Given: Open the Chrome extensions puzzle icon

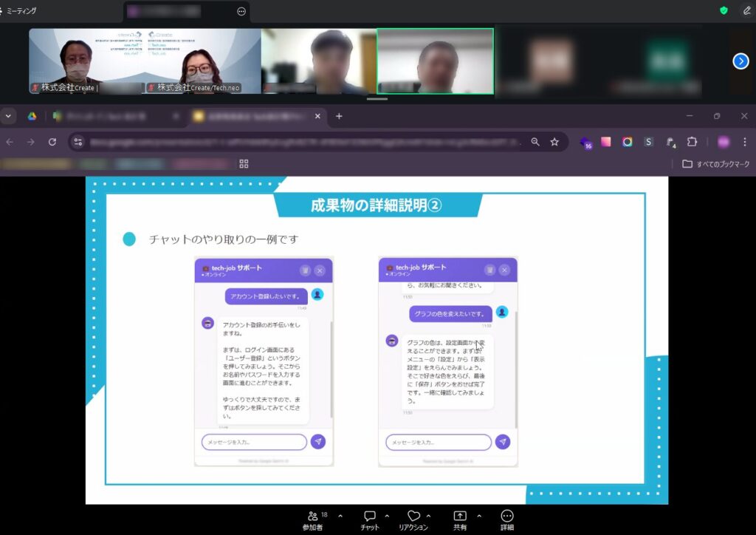Looking at the screenshot, I should 692,142.
